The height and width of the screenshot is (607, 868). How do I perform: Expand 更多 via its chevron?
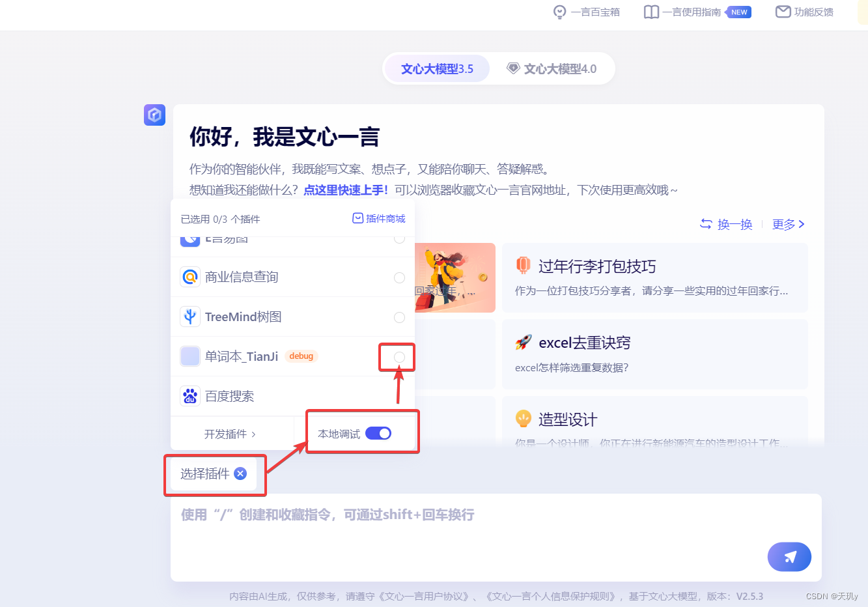[x=802, y=224]
